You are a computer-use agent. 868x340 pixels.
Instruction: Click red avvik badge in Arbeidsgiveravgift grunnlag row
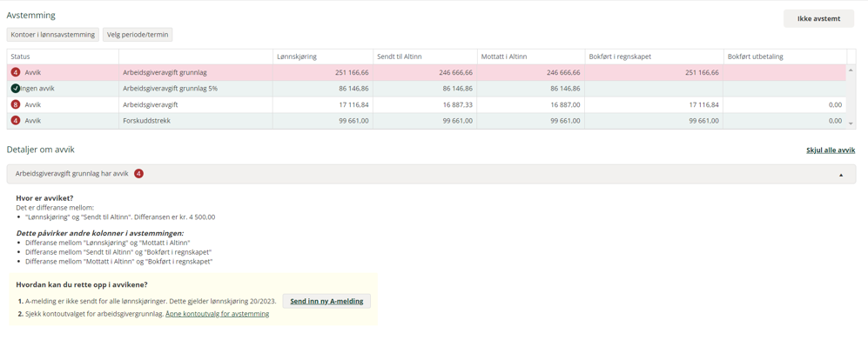[x=15, y=72]
